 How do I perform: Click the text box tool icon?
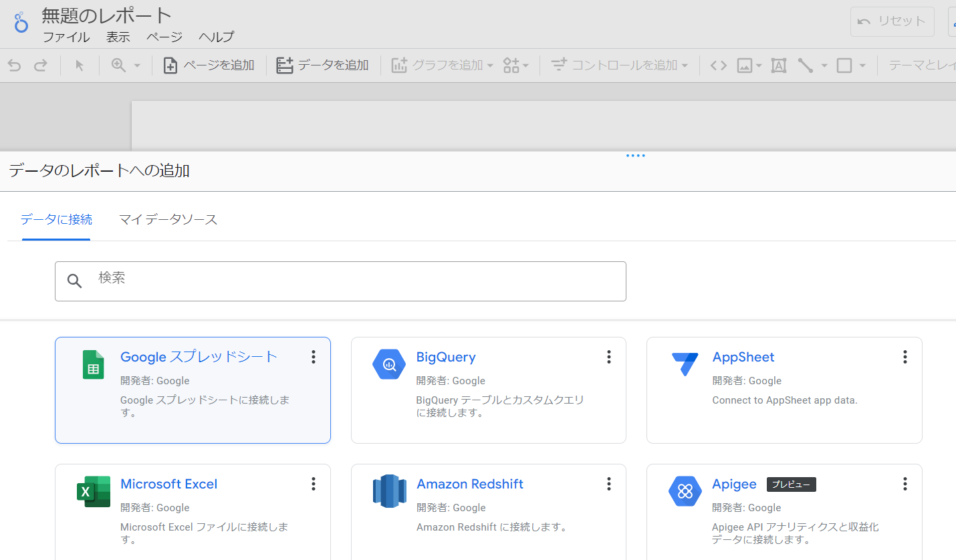pyautogui.click(x=778, y=65)
